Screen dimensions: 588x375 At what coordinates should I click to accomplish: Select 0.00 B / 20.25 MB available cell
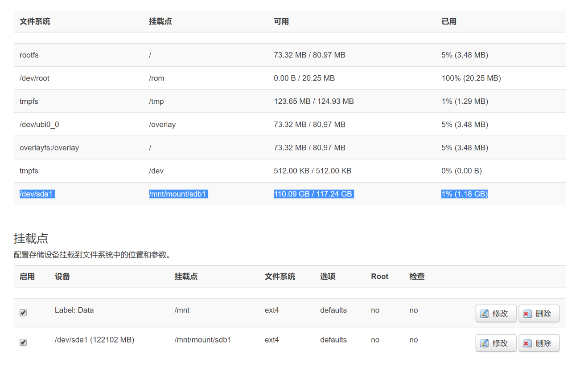tap(304, 78)
